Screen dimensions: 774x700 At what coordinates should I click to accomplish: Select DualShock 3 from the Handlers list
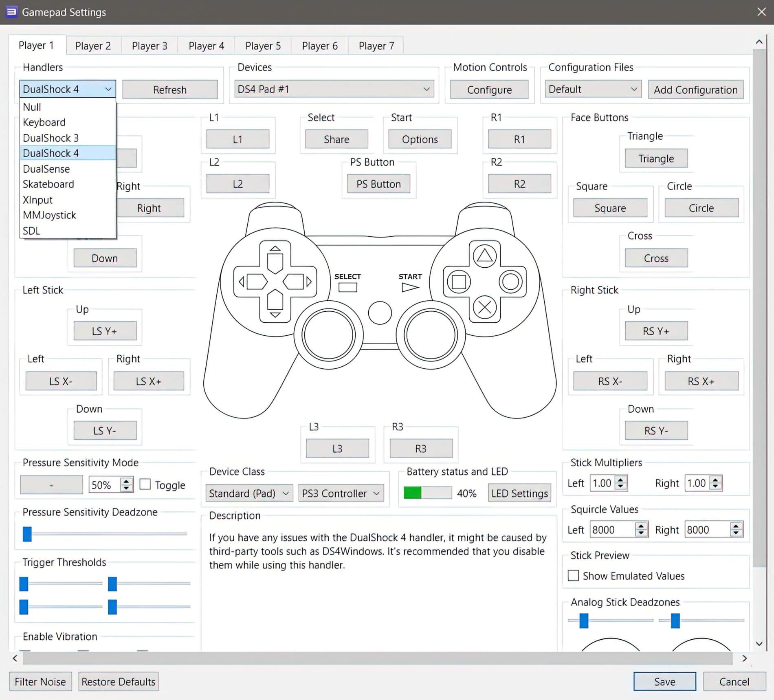point(51,138)
